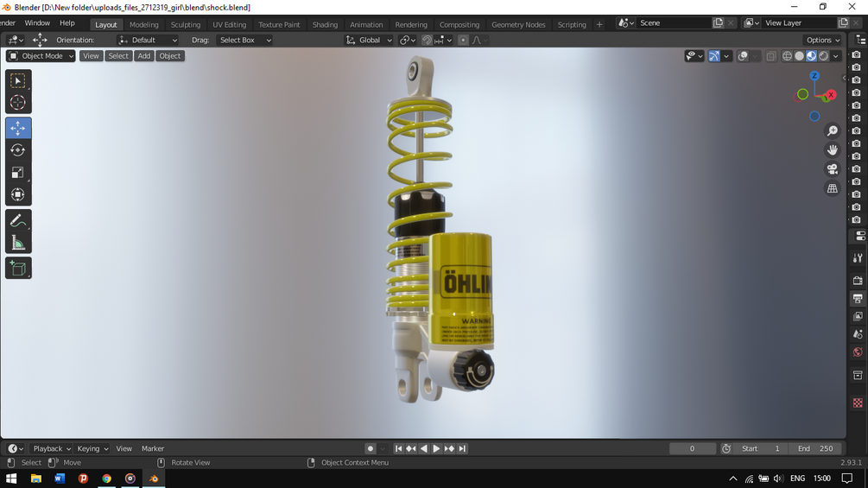The height and width of the screenshot is (488, 868).
Task: Toggle X-ray mode
Action: (771, 56)
